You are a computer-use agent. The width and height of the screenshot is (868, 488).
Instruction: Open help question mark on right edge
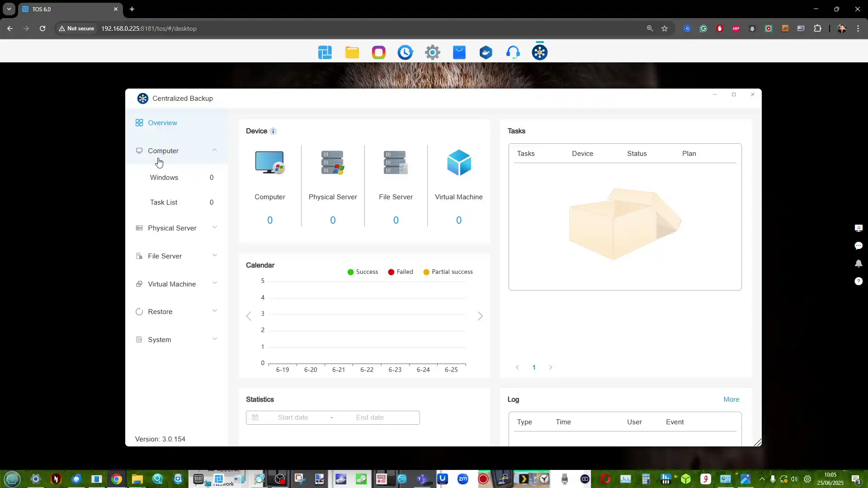click(859, 281)
